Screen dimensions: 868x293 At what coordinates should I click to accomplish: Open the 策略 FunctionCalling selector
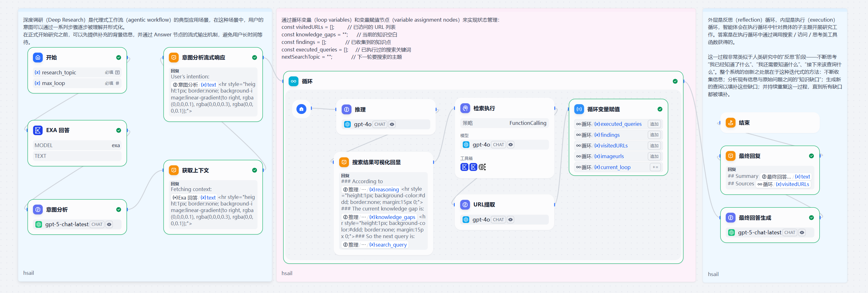(504, 123)
